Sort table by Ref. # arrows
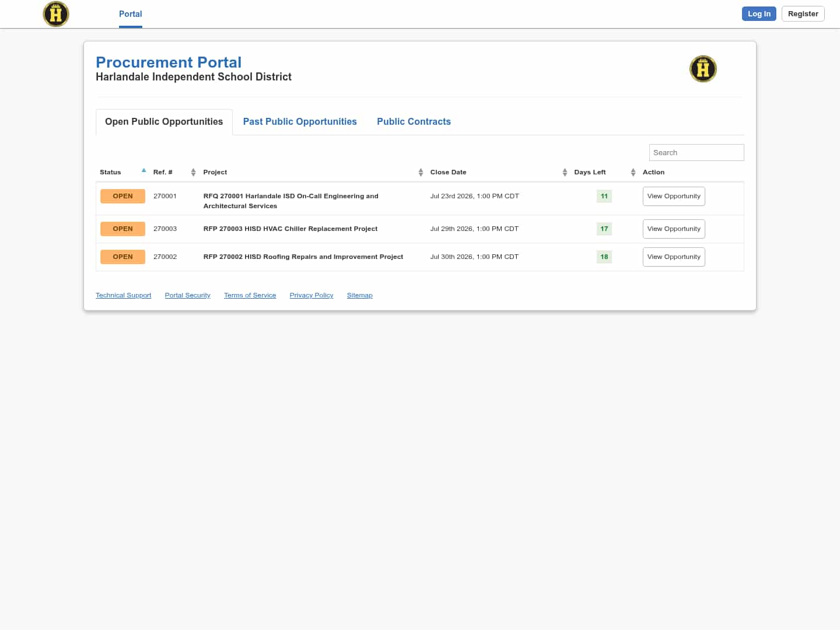 tap(193, 172)
